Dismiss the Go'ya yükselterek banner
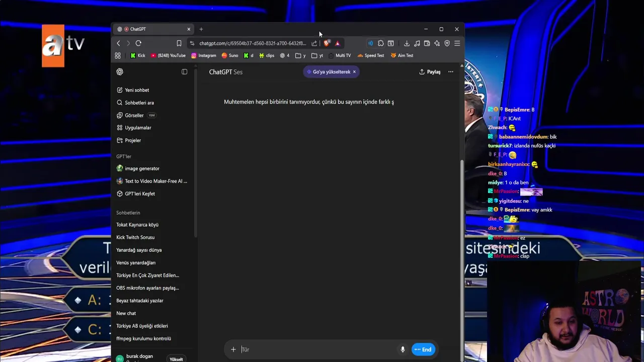Viewport: 644px width, 362px height. point(354,72)
